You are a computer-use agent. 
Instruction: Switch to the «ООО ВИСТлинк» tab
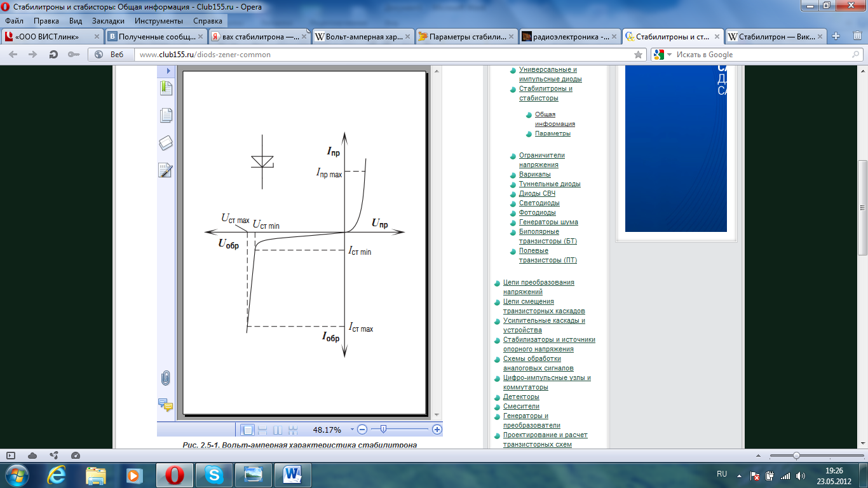(52, 37)
